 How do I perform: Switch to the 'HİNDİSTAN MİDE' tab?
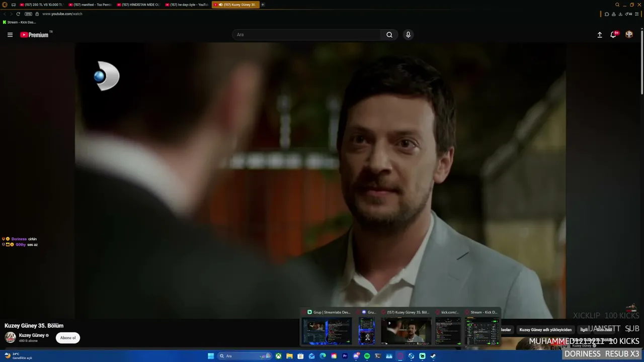(x=138, y=5)
